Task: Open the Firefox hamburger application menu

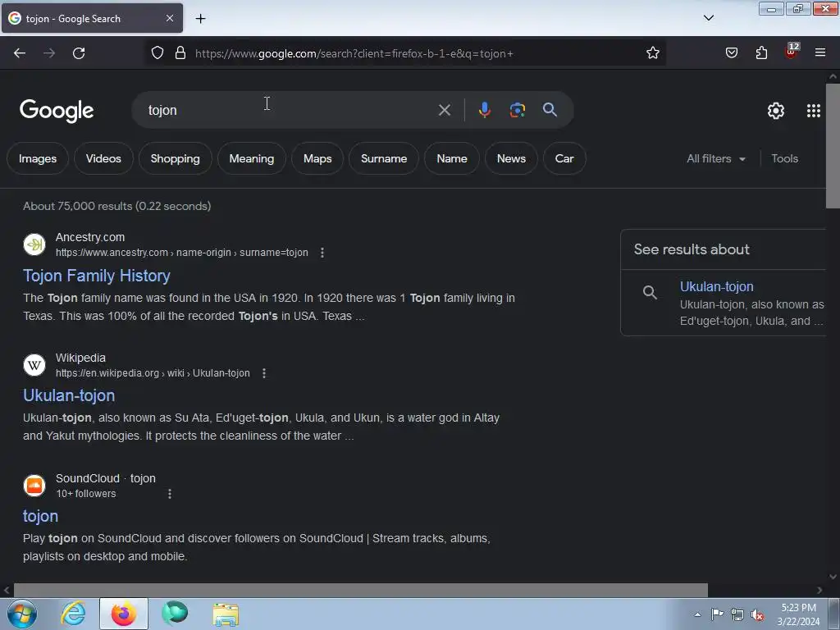Action: (x=820, y=52)
